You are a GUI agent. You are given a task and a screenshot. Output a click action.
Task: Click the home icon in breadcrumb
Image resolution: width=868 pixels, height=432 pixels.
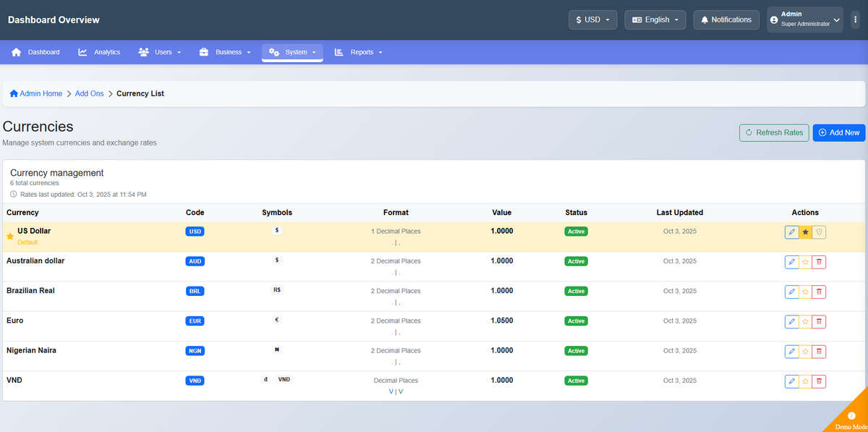pos(14,93)
